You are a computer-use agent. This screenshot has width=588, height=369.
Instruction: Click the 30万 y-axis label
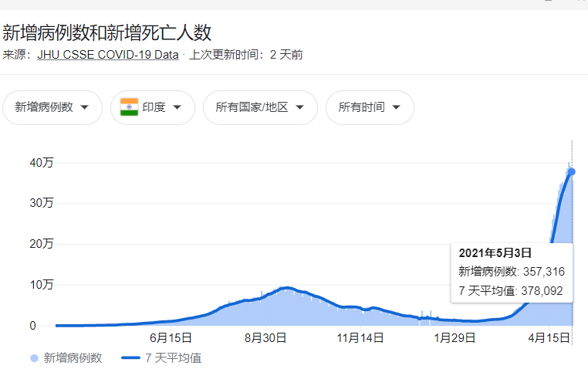(42, 203)
